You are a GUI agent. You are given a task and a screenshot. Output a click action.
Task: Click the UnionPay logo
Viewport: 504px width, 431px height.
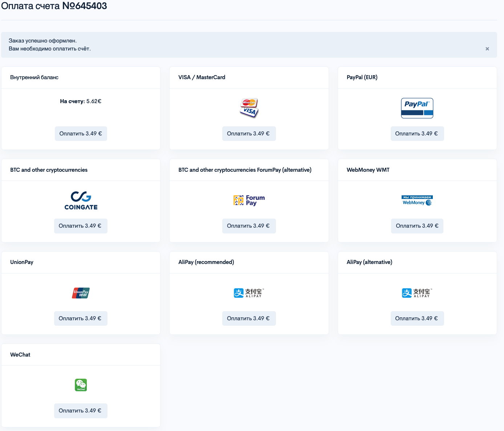pyautogui.click(x=81, y=293)
